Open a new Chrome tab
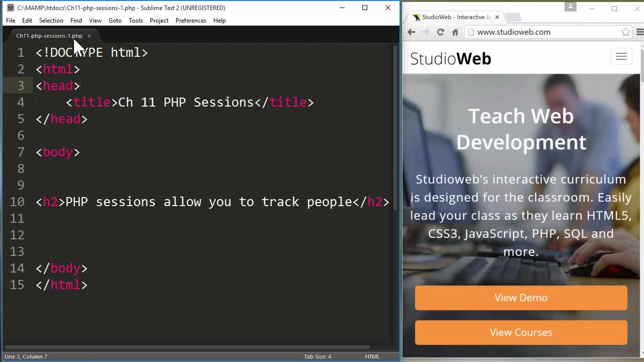 [513, 18]
